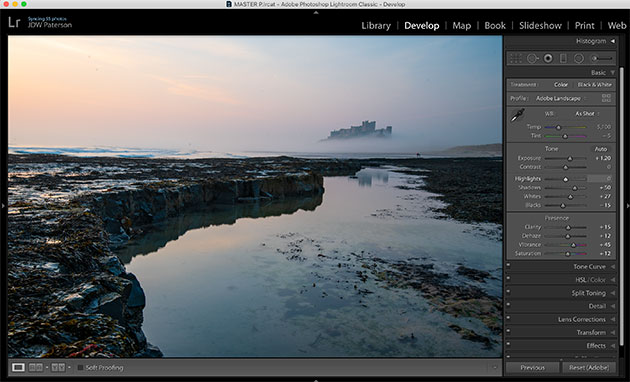
Task: Open the Develop module
Action: click(x=421, y=26)
